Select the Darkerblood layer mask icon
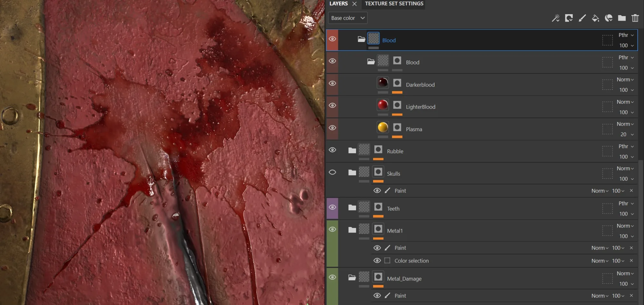The image size is (644, 305). (397, 83)
